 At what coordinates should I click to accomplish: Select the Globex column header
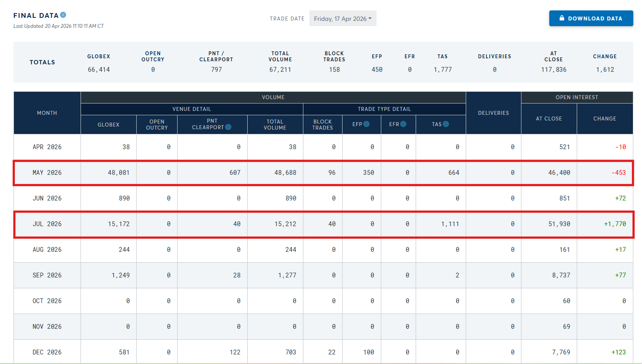(x=108, y=125)
